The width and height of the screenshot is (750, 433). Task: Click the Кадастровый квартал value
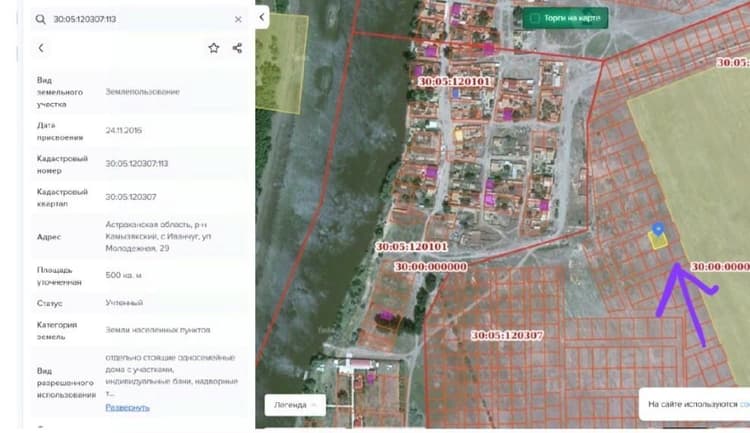(x=131, y=197)
